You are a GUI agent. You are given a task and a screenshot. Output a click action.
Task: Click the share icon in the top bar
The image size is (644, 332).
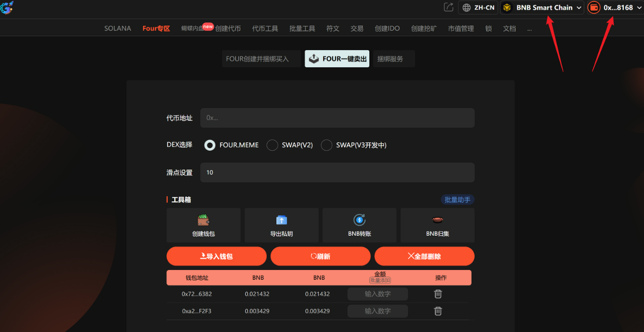click(448, 7)
